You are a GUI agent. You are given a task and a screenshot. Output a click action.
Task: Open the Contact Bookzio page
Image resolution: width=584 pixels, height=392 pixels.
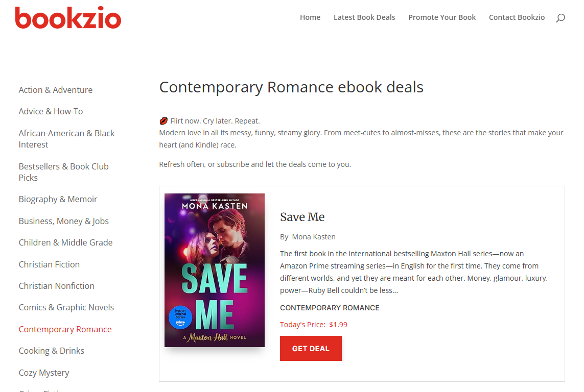[517, 17]
